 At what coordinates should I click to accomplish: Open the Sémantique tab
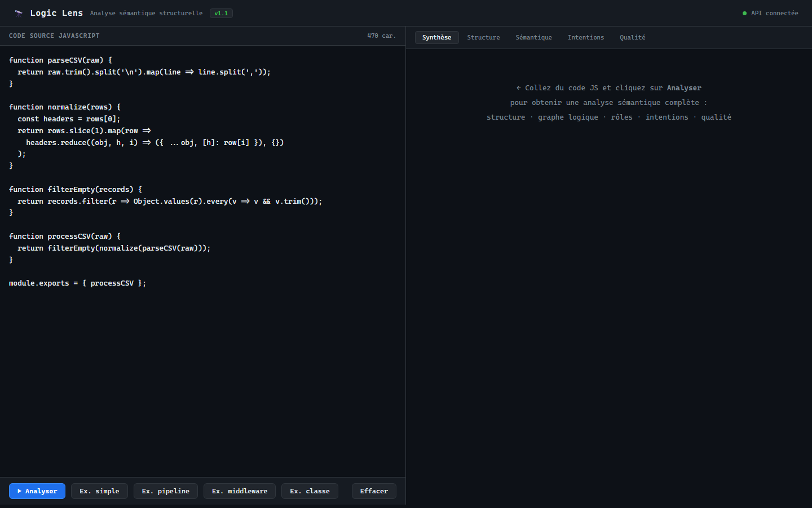point(533,37)
